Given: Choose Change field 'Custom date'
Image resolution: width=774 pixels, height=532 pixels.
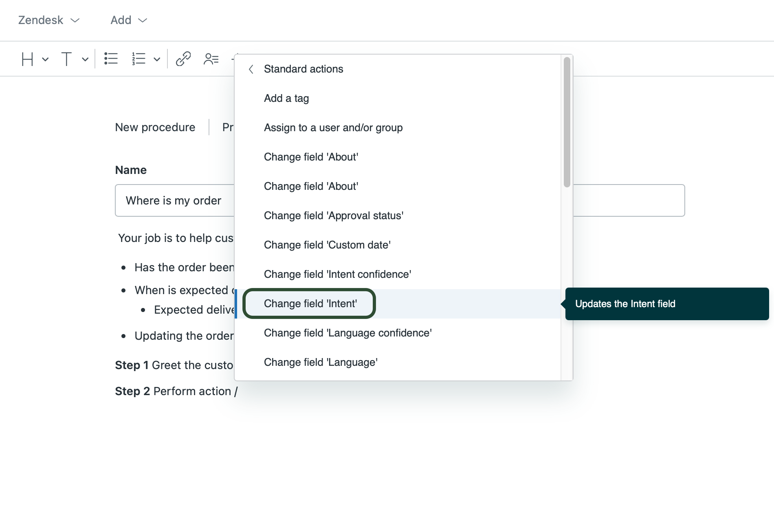Looking at the screenshot, I should [327, 245].
